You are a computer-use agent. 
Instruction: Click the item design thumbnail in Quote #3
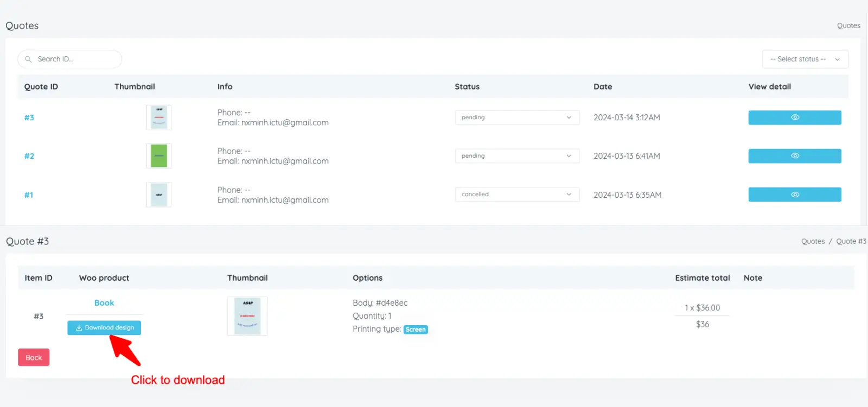click(247, 316)
